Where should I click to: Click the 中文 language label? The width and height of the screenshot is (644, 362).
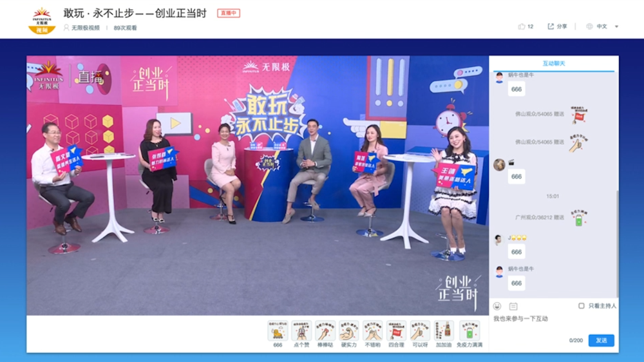point(601,26)
